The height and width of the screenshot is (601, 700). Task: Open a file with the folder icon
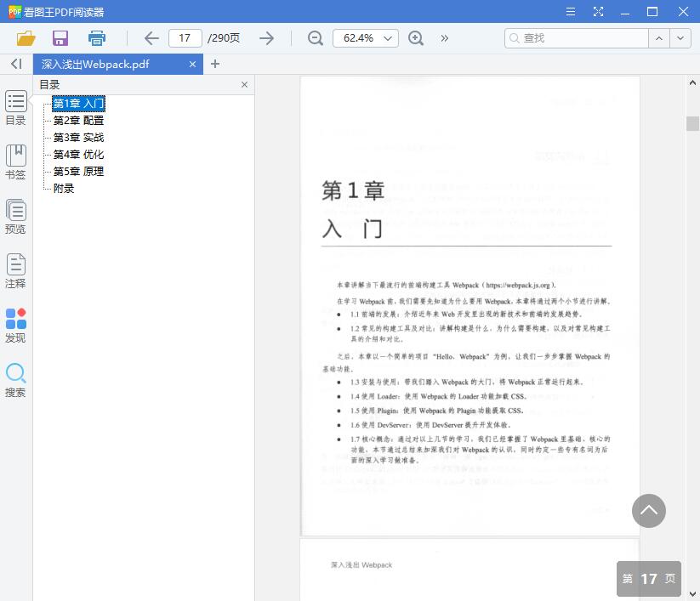coord(26,38)
